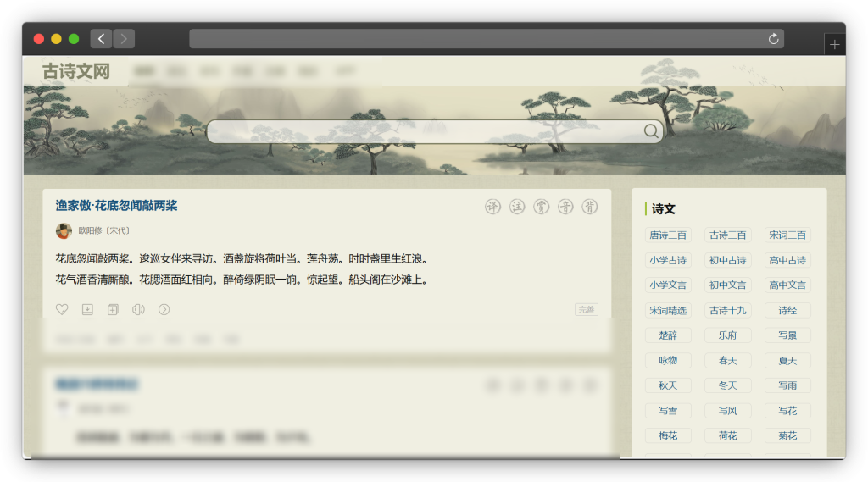Screen dimensions: 868x482
Task: Click the copy icon below the poem
Action: [113, 309]
